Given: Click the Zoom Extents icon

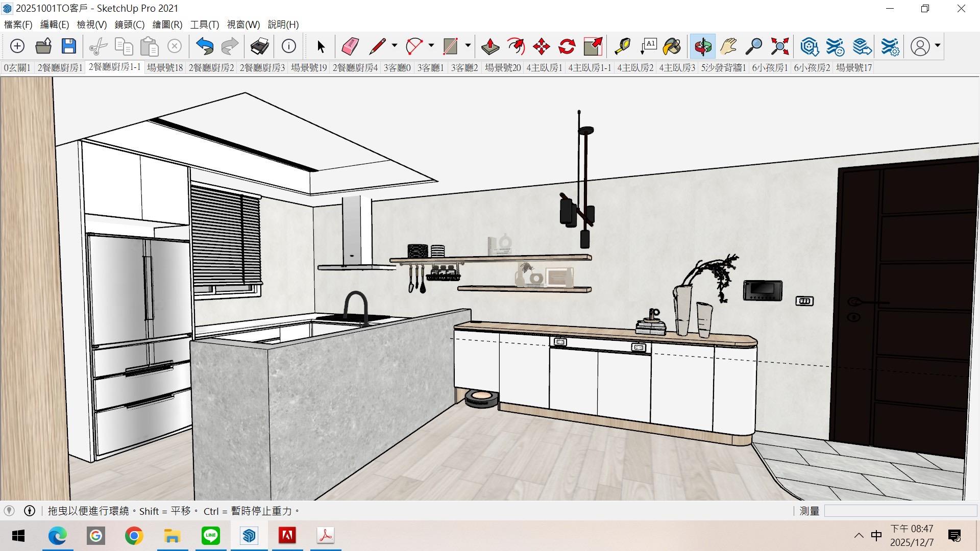Looking at the screenshot, I should tap(780, 46).
